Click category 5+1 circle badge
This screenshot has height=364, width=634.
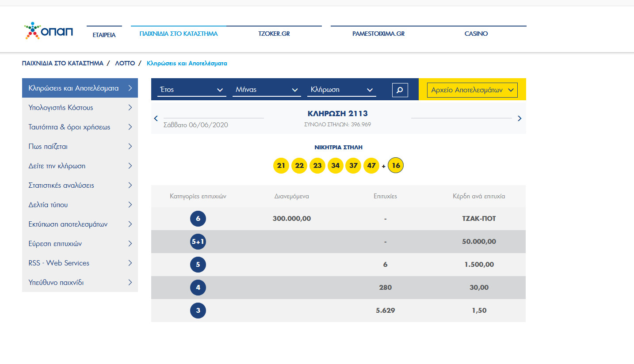(198, 242)
